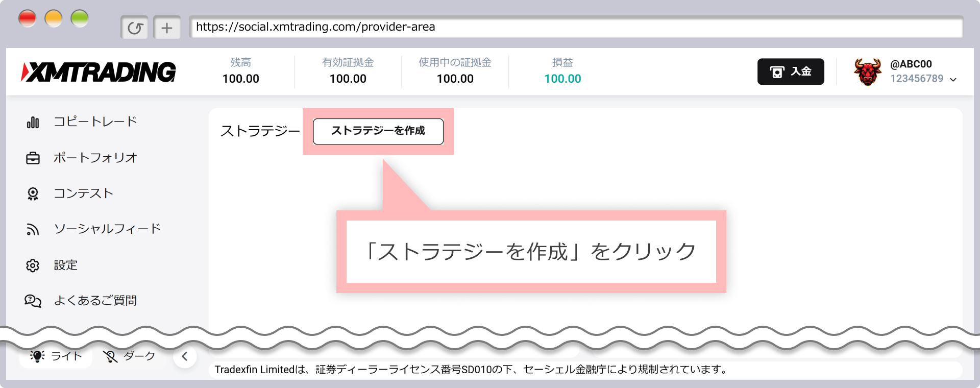
Task: Click the Portfolio briefcase icon
Action: [x=33, y=158]
